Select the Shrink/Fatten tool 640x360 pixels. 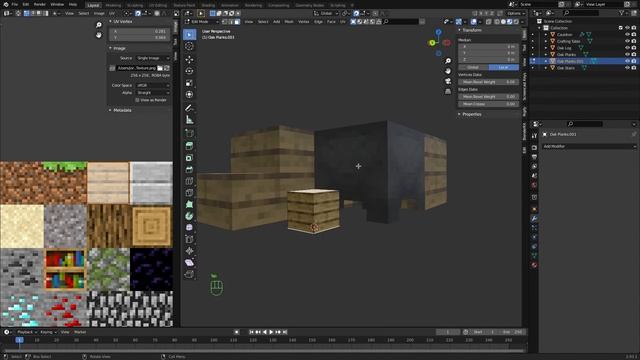[189, 251]
